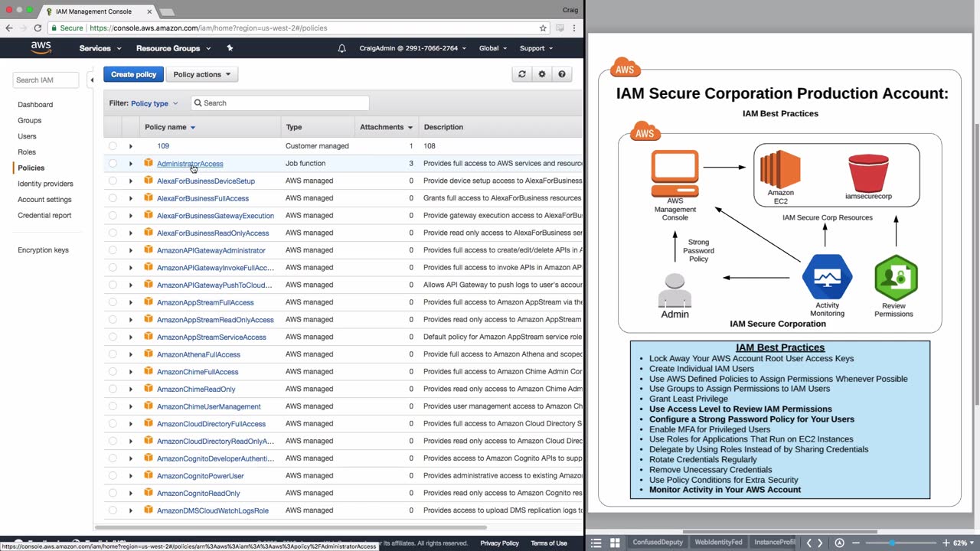Open the Chrome three-dot menu
This screenshot has height=551, width=980.
(x=574, y=28)
